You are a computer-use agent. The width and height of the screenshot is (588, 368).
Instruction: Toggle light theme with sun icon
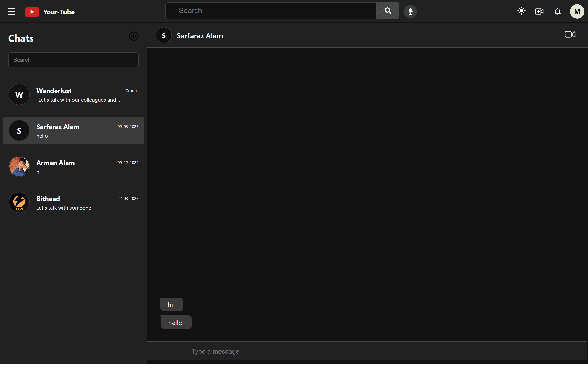click(521, 11)
